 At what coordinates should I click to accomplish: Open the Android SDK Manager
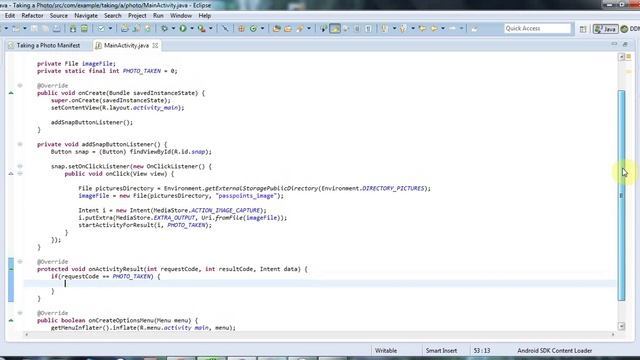tap(73, 29)
